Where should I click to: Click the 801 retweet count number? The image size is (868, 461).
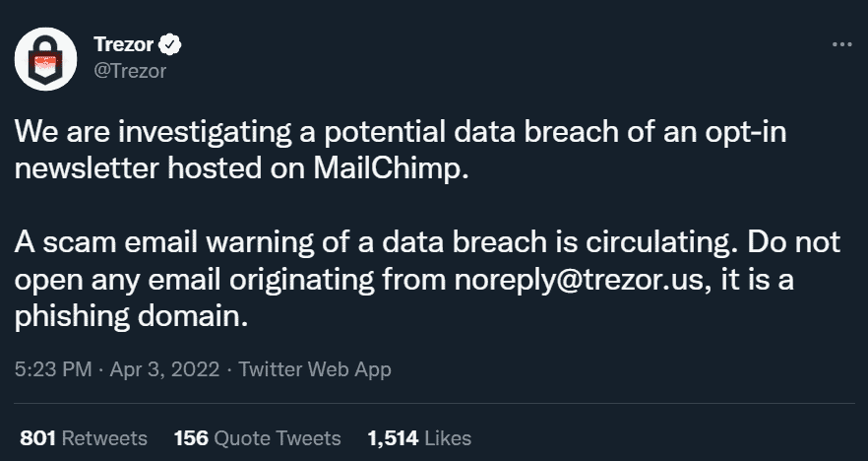(37, 438)
